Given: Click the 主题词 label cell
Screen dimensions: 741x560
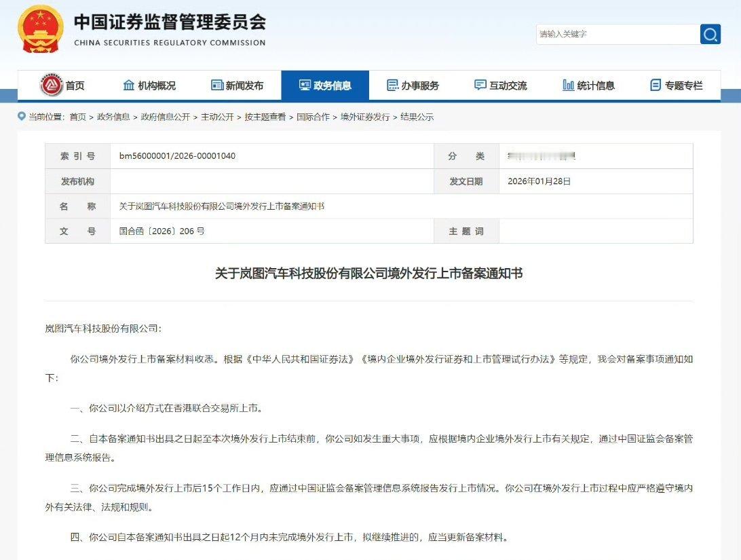Looking at the screenshot, I should pyautogui.click(x=466, y=231).
